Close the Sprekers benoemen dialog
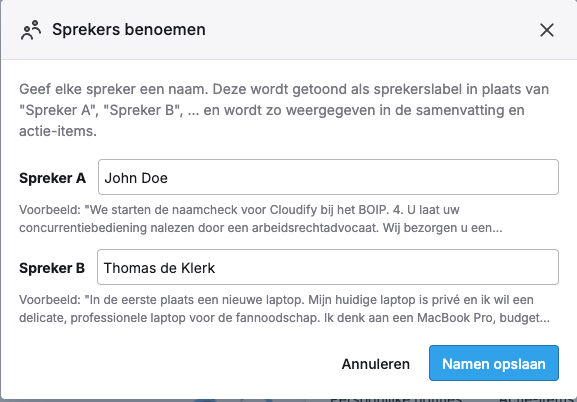577x402 pixels. click(x=547, y=30)
